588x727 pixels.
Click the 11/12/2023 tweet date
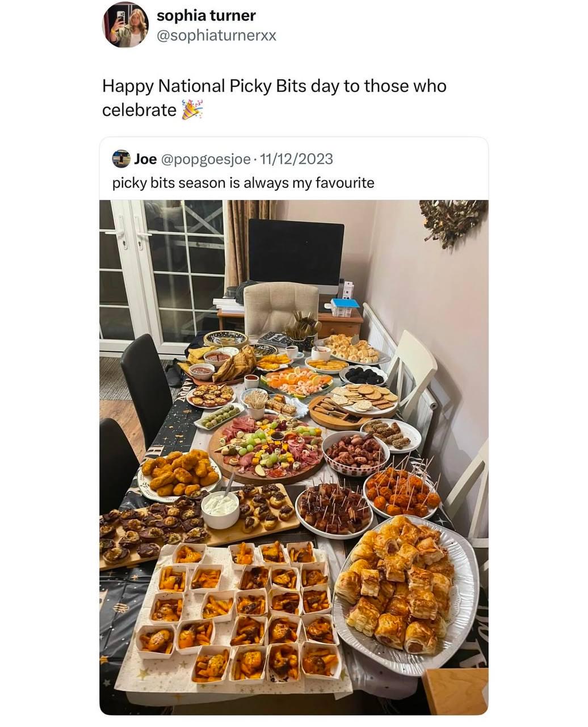click(x=295, y=159)
